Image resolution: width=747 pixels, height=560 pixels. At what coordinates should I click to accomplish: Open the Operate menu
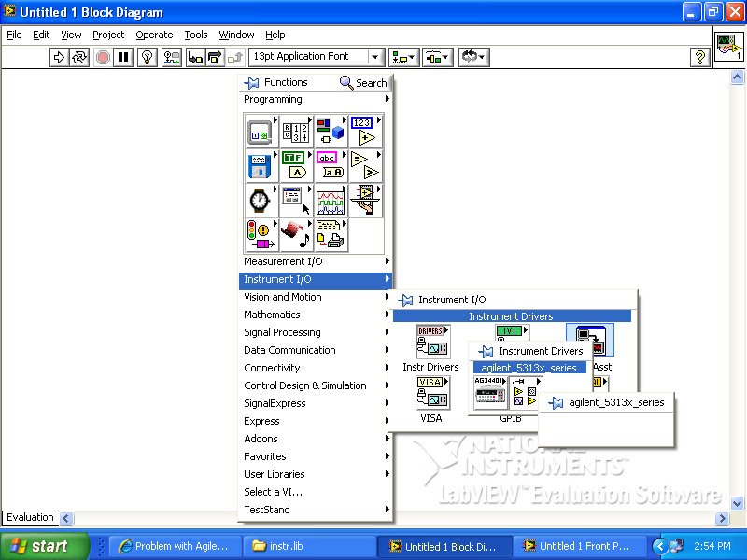(x=154, y=35)
